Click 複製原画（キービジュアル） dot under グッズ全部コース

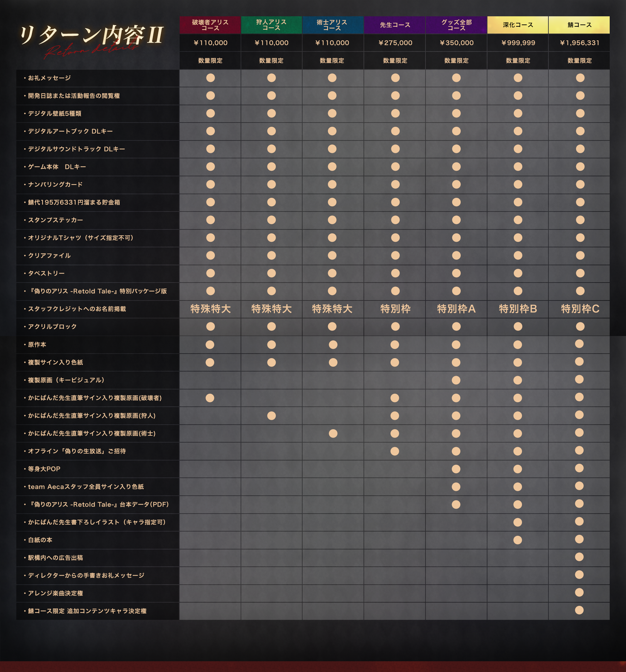(456, 380)
